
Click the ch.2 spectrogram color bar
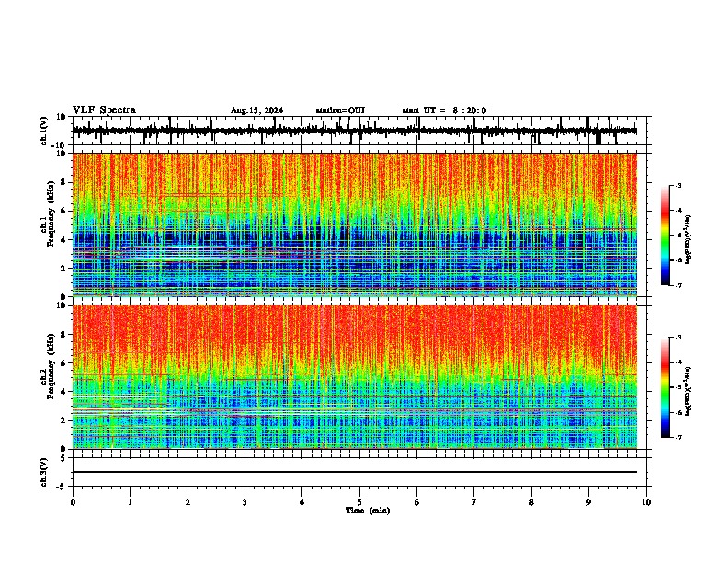[x=665, y=387]
